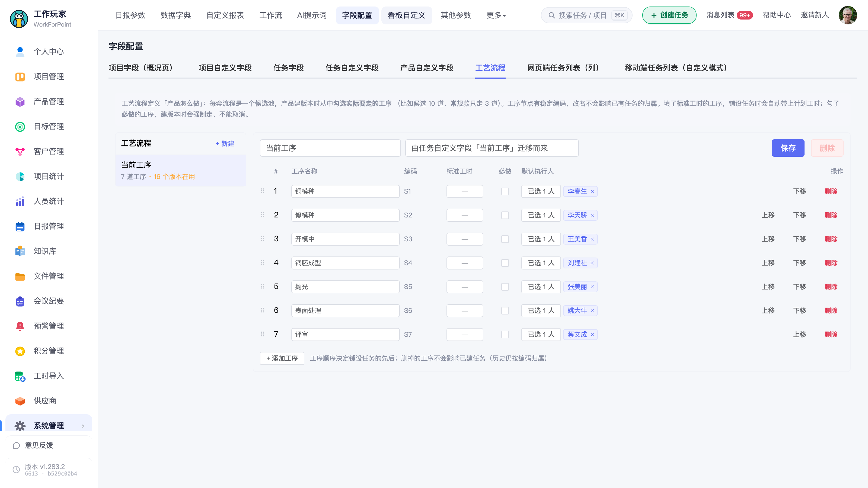The width and height of the screenshot is (868, 488).
Task: Switch to 产品自定义字段 tab
Action: coord(427,68)
